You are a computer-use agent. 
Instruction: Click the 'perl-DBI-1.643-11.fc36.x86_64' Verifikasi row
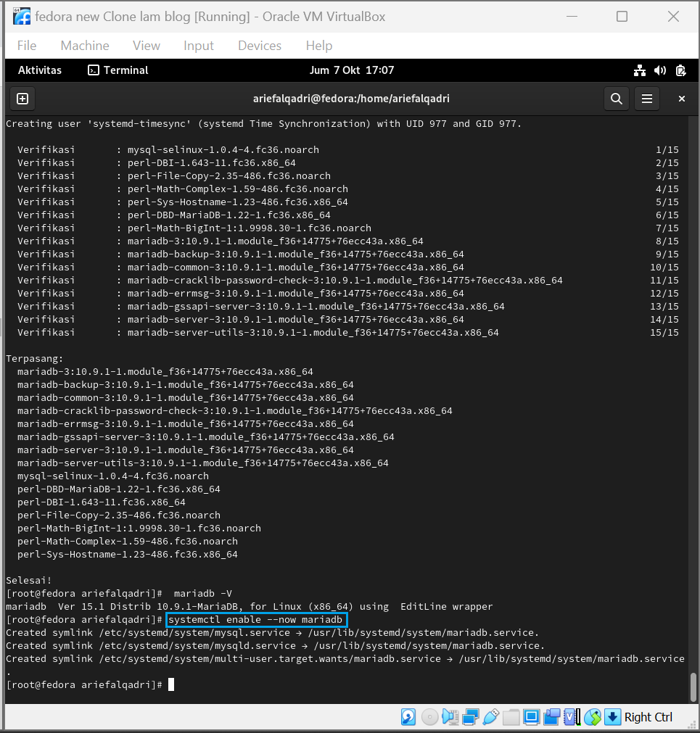coord(348,162)
